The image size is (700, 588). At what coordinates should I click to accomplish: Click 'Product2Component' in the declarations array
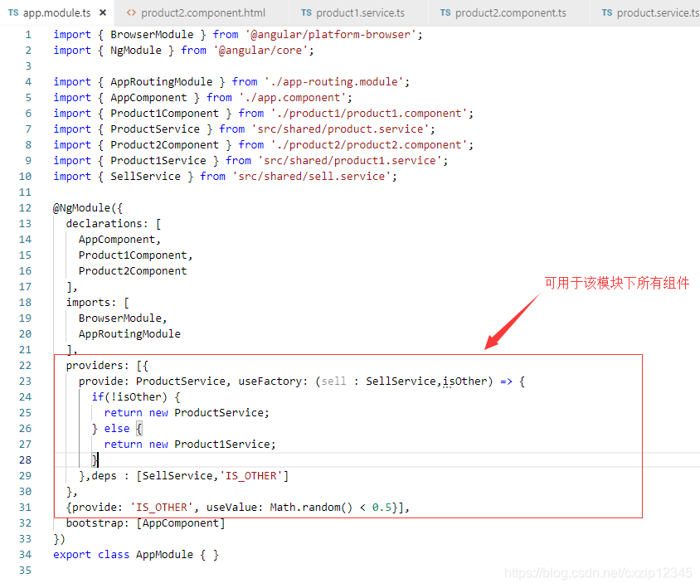pos(133,271)
